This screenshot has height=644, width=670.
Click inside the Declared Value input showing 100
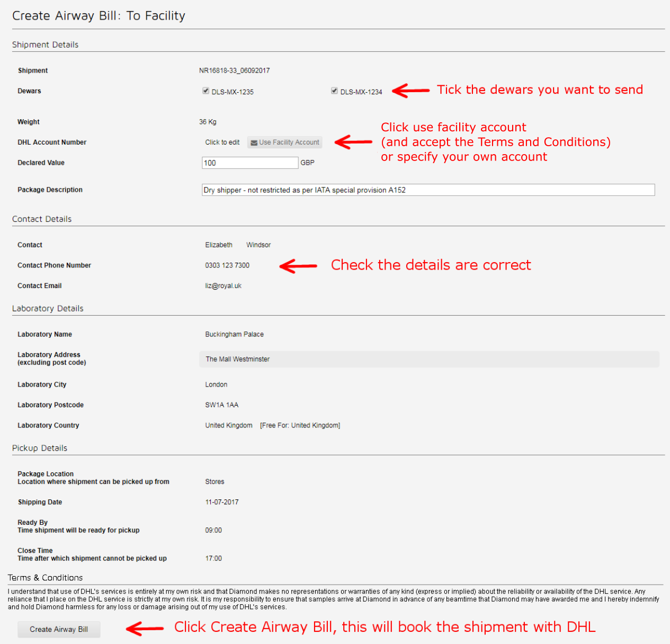coord(249,163)
